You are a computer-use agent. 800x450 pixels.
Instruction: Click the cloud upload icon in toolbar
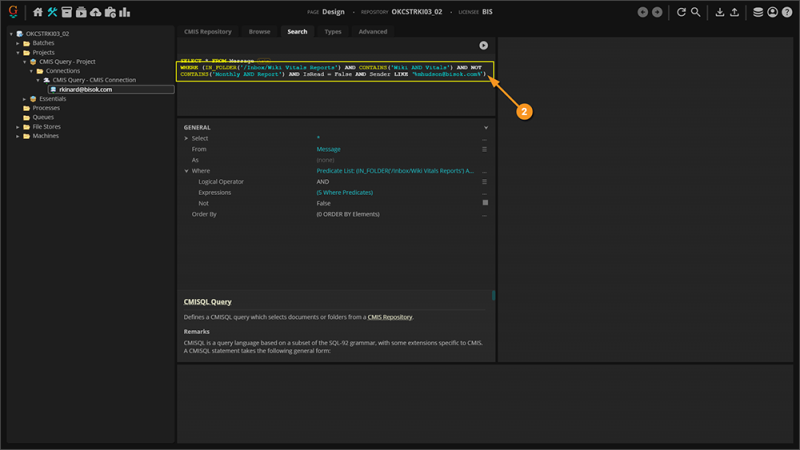pos(95,12)
